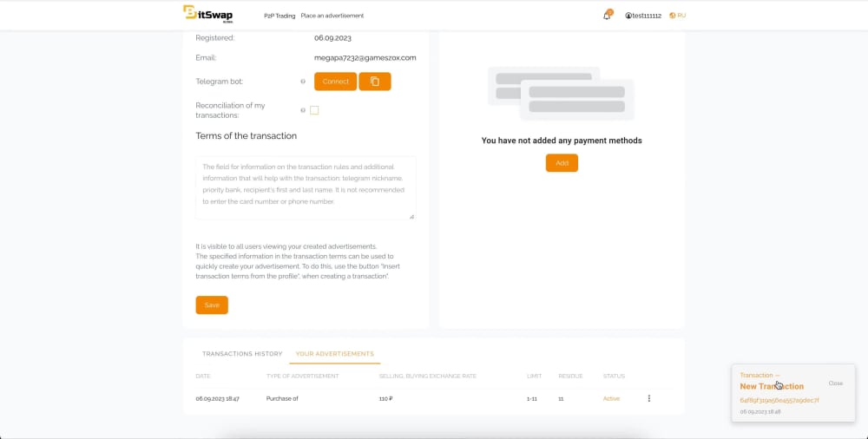Open Place an advertisement page
The image size is (868, 439).
[332, 16]
